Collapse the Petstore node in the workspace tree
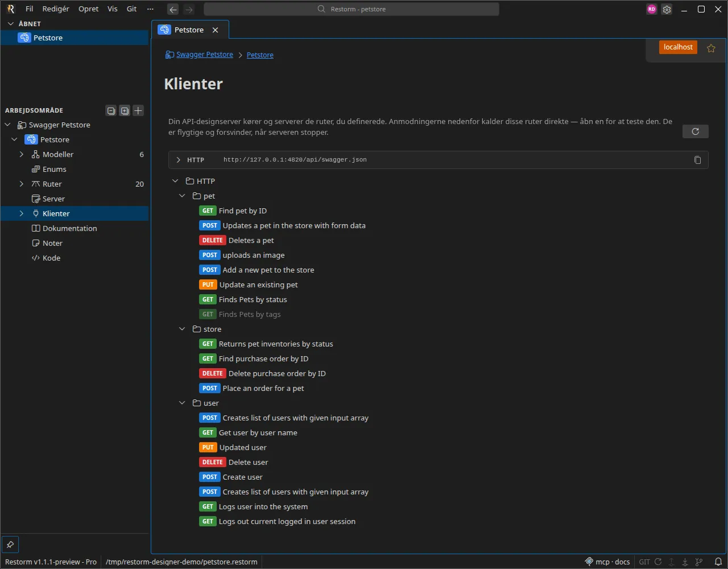This screenshot has width=728, height=569. [x=15, y=139]
